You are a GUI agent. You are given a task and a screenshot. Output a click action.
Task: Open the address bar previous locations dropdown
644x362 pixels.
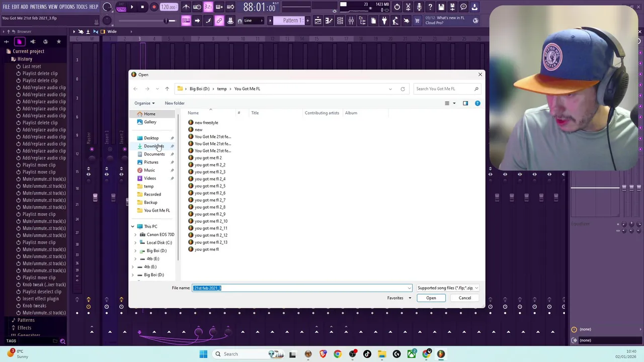390,89
